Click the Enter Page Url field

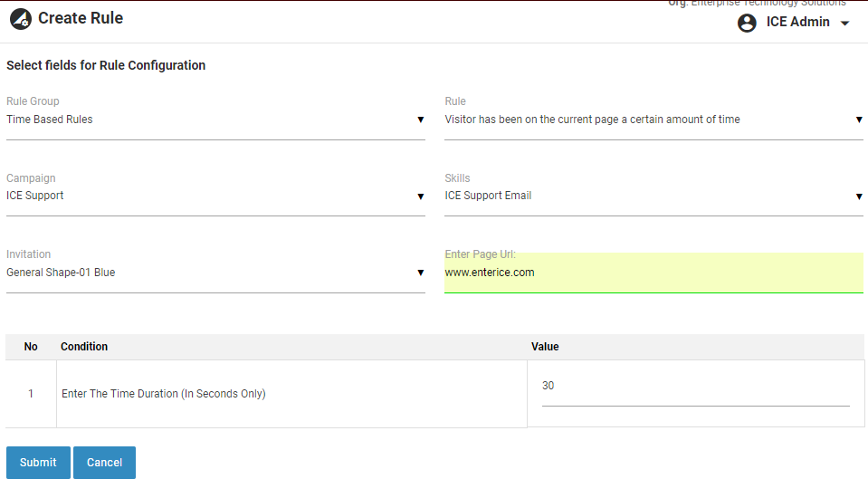coord(653,273)
